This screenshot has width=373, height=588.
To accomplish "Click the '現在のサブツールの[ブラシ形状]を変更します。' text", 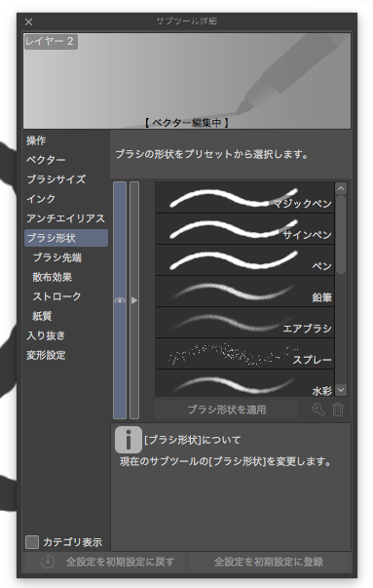I will (x=225, y=461).
